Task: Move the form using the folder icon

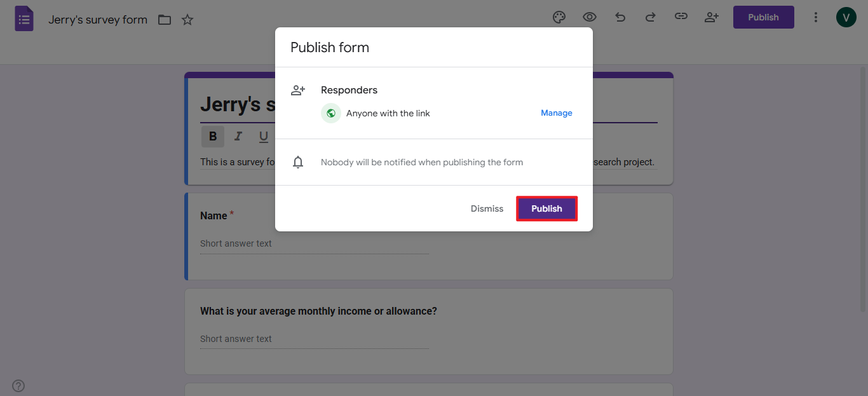Action: pyautogui.click(x=164, y=20)
